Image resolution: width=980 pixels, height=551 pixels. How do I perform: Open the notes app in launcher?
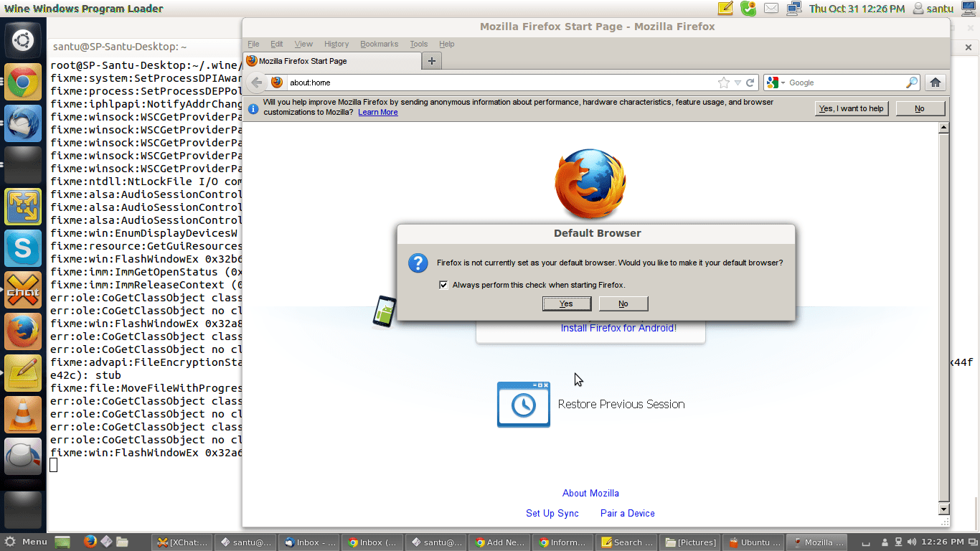coord(23,374)
